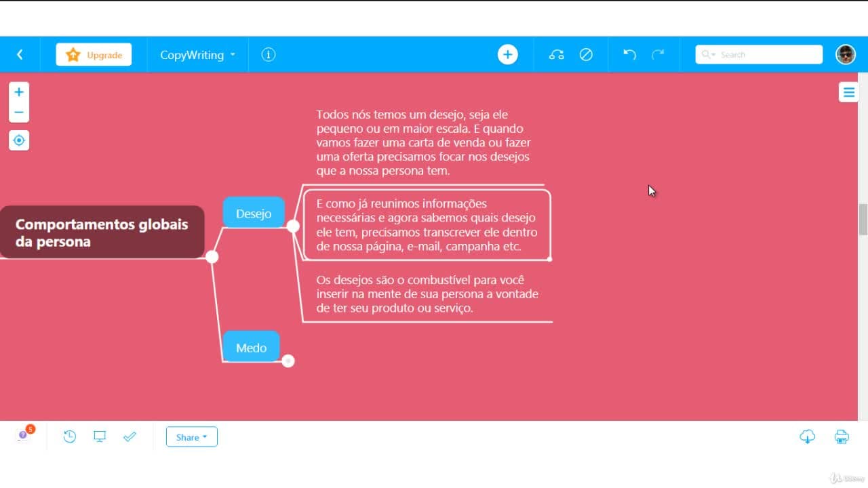Print the mind map
This screenshot has height=488, width=868.
point(842,437)
